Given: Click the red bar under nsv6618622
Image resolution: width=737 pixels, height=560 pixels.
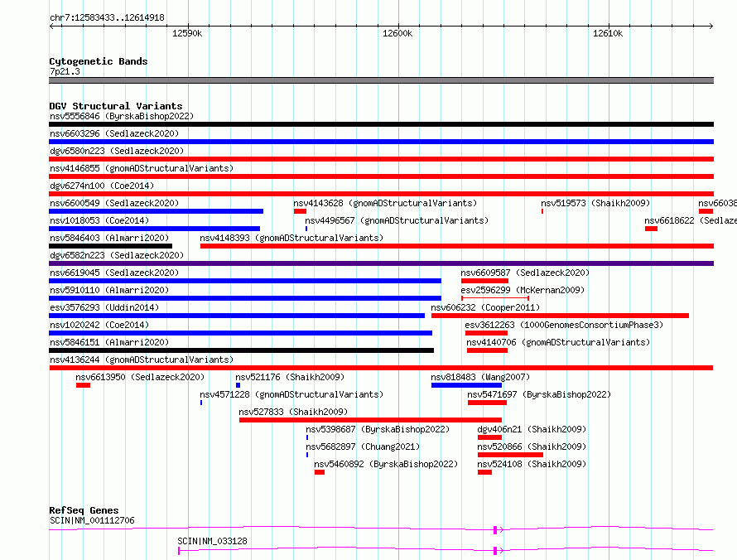Looking at the screenshot, I should coord(651,229).
